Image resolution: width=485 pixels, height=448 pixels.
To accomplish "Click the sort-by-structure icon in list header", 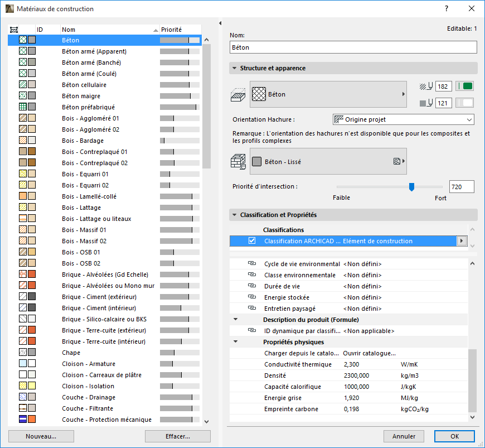I will 14,30.
